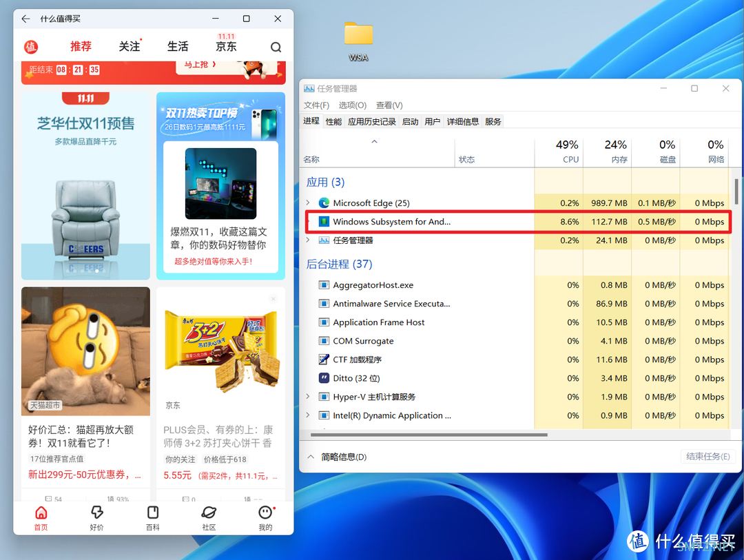Select the 任务管理器 process row icon

(x=324, y=240)
